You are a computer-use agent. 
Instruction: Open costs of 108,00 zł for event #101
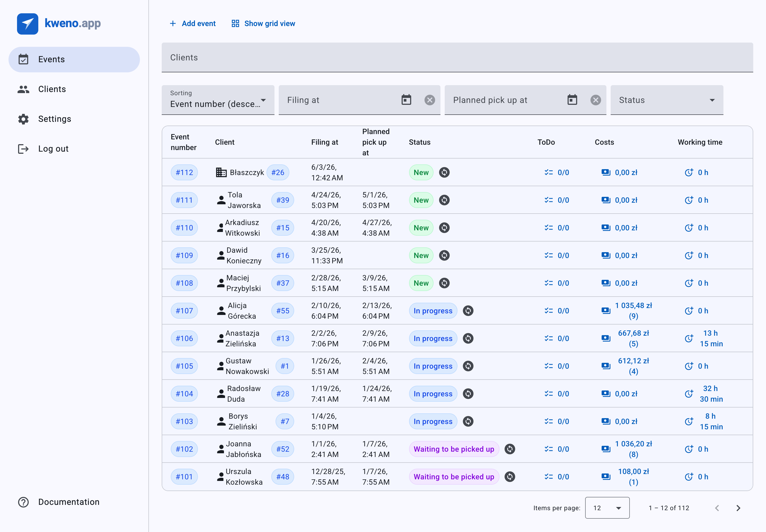[x=625, y=477]
